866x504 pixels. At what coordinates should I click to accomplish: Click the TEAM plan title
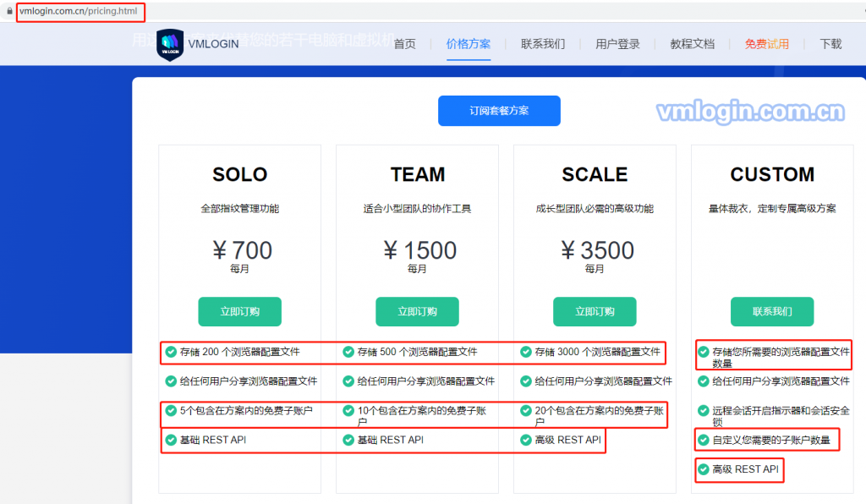[418, 174]
